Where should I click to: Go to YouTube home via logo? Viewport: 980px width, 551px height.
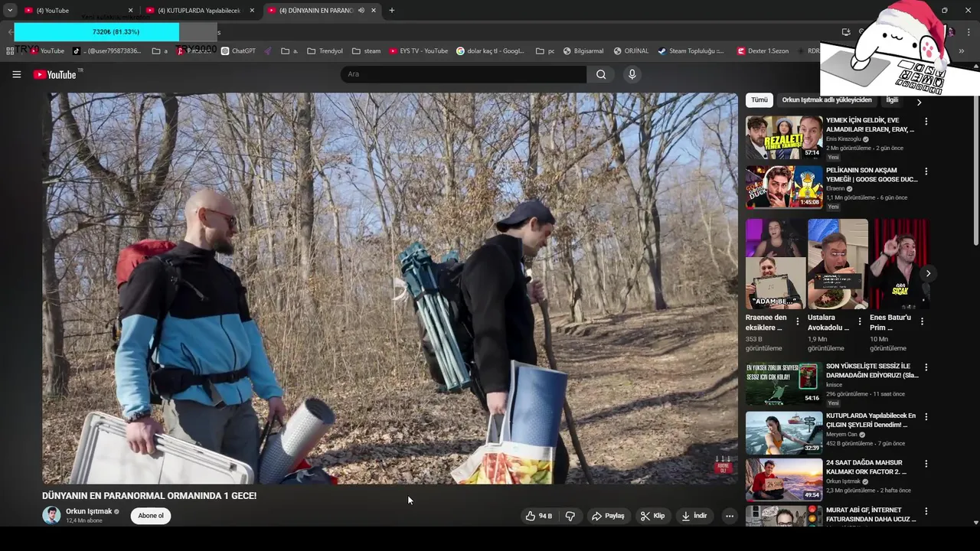click(x=54, y=74)
